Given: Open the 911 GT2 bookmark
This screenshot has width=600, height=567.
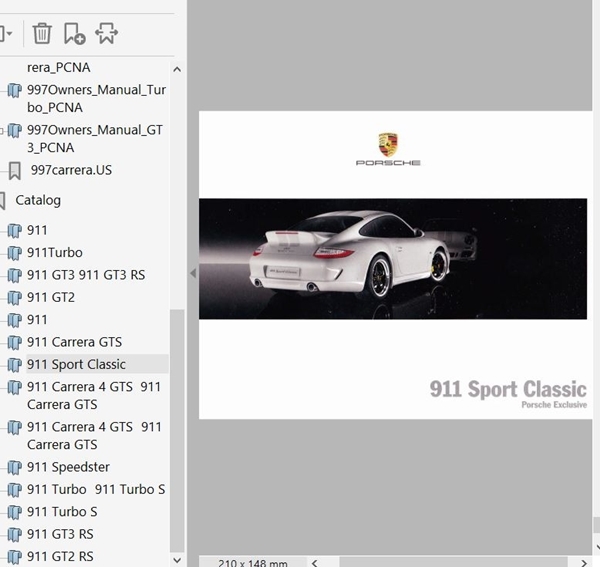Looking at the screenshot, I should click(x=51, y=297).
